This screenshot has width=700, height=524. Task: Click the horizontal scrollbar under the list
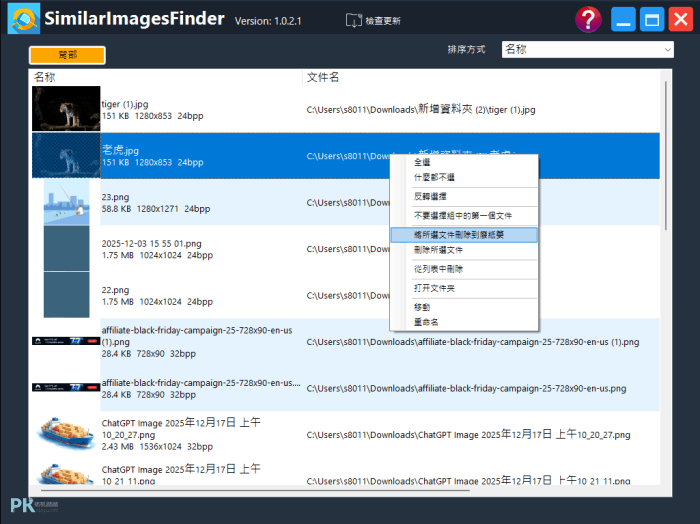tap(255, 490)
